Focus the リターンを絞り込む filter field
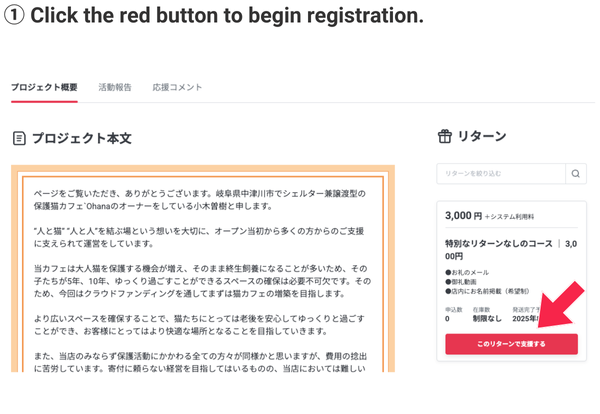This screenshot has height=414, width=600. pyautogui.click(x=501, y=174)
